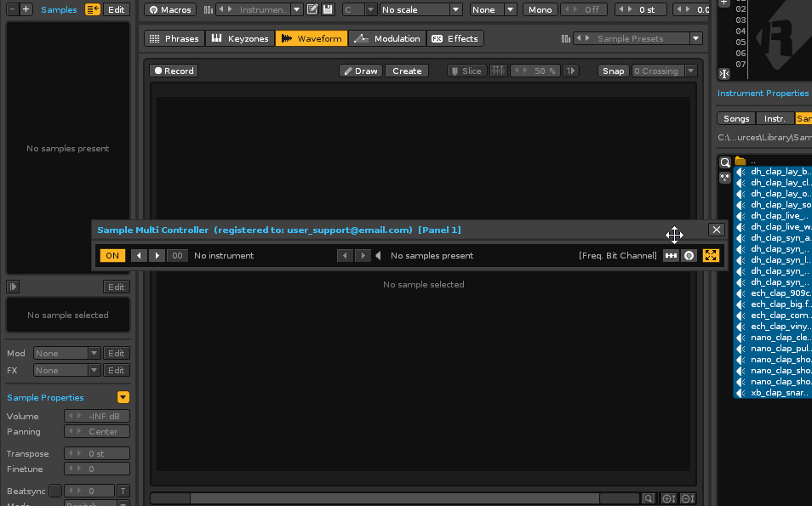Click the round knob icon in controller panel
This screenshot has width=812, height=506.
click(x=689, y=255)
